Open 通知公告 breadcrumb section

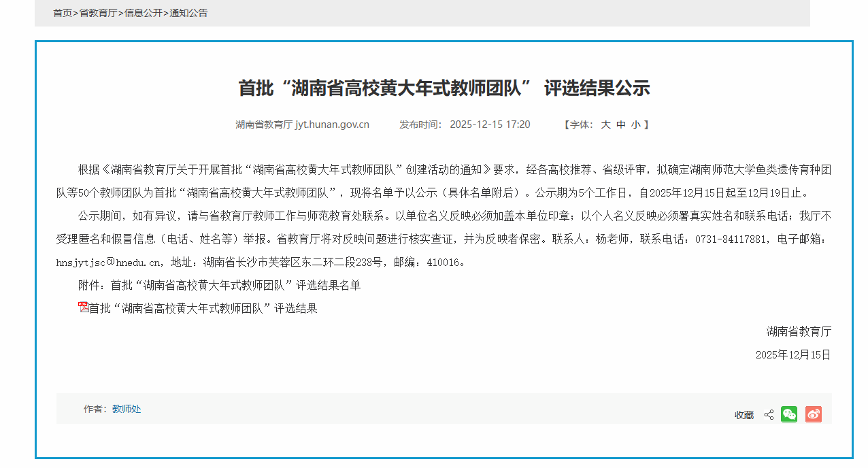tap(188, 13)
